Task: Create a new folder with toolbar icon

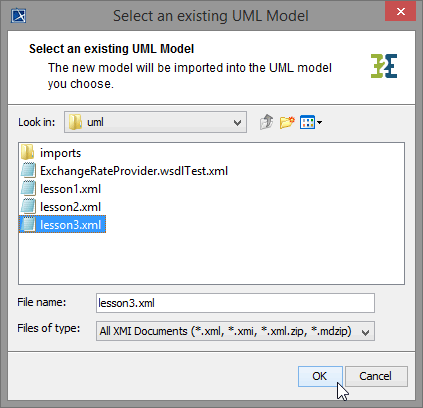Action: tap(287, 122)
